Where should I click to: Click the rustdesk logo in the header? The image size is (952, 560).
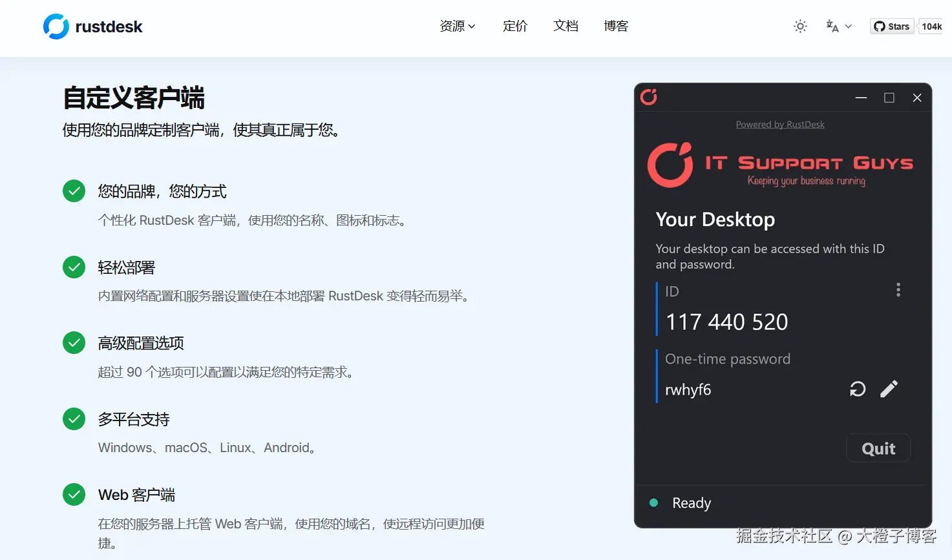92,26
